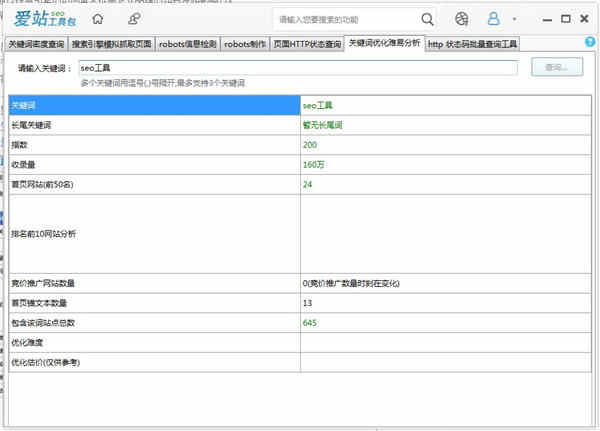
Task: Switch to http 状态码批量查询工具 tab
Action: tap(473, 44)
